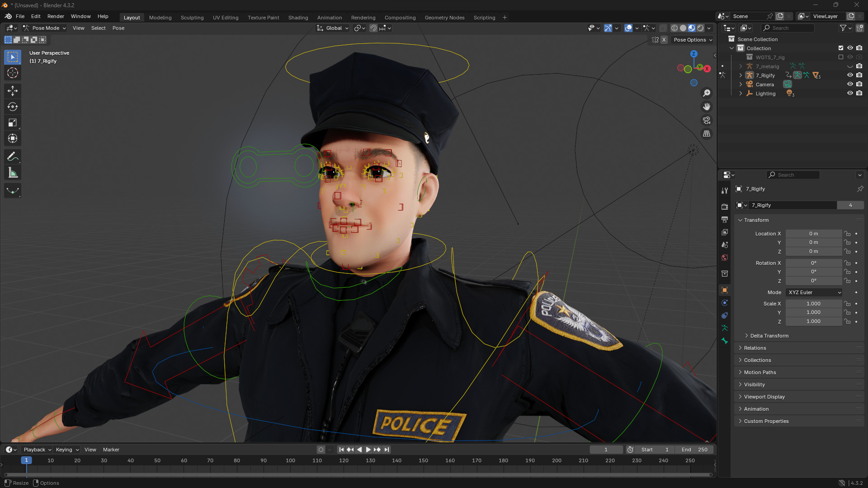Image resolution: width=868 pixels, height=488 pixels.
Task: Activate the Annotate pencil tool
Action: click(x=13, y=157)
